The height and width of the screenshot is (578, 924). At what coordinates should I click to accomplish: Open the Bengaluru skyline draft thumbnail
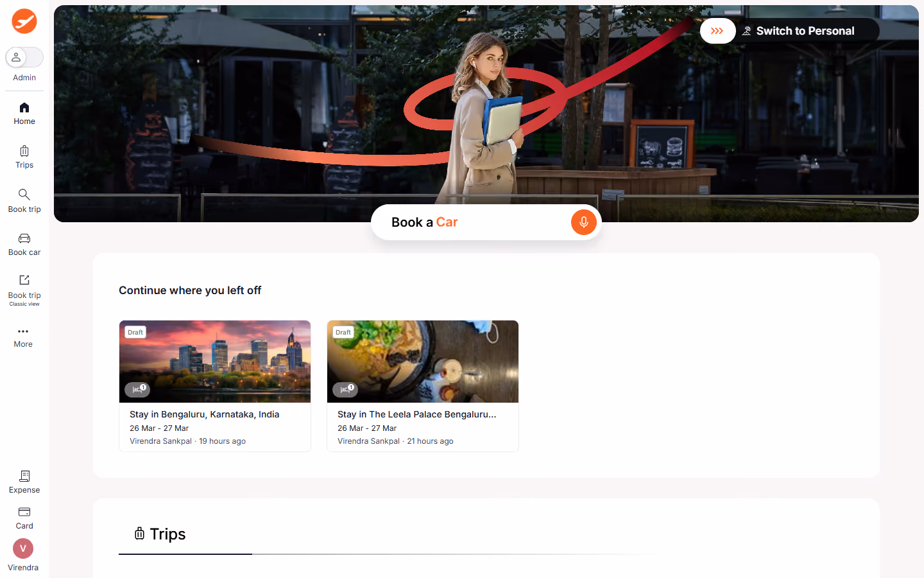coord(215,362)
